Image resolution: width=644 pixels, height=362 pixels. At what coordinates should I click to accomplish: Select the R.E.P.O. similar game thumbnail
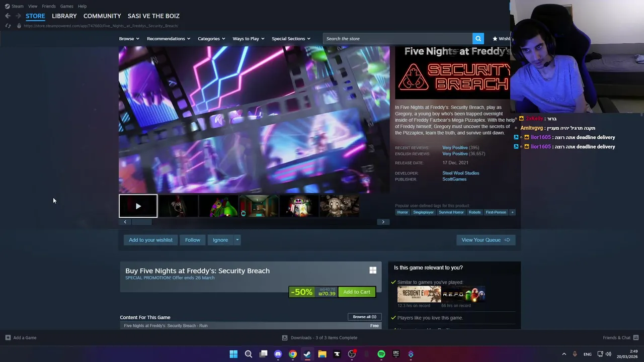coord(463,295)
